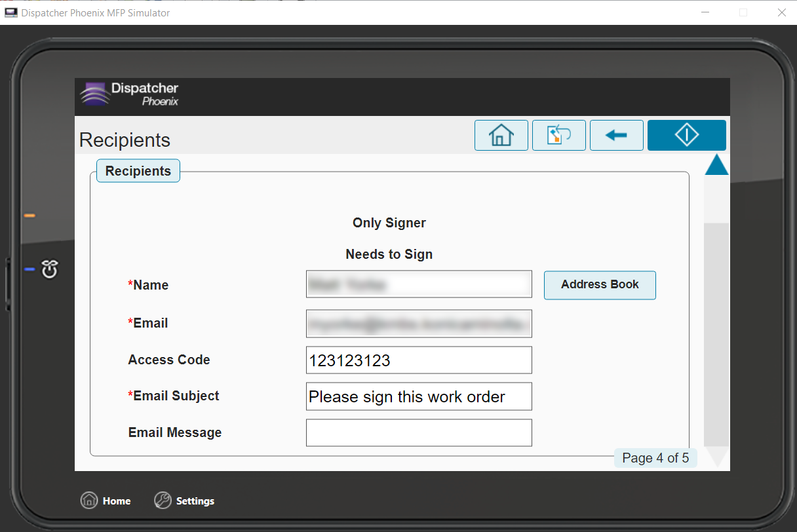Click the down triangle scroll arrow

click(x=717, y=457)
